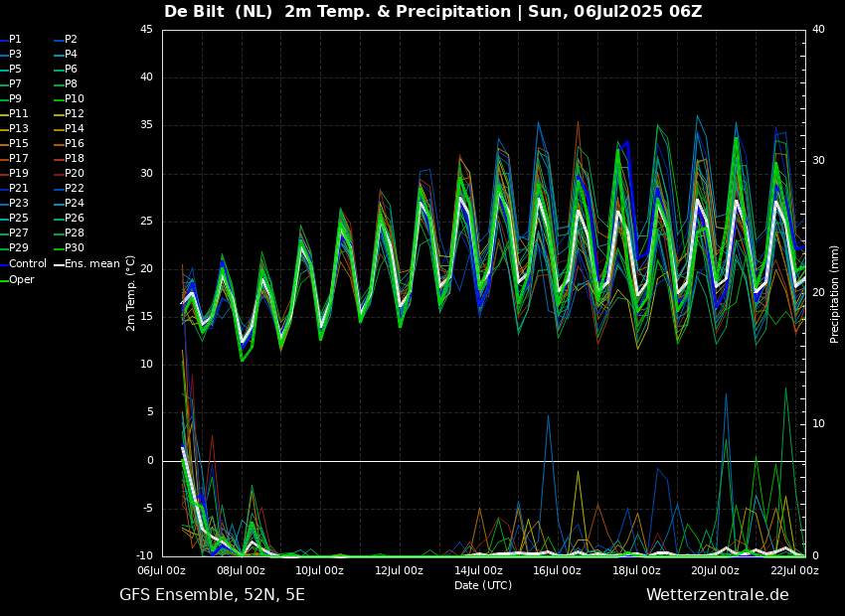Click the Wetterzentrale.de text
The width and height of the screenshot is (845, 616).
[718, 595]
